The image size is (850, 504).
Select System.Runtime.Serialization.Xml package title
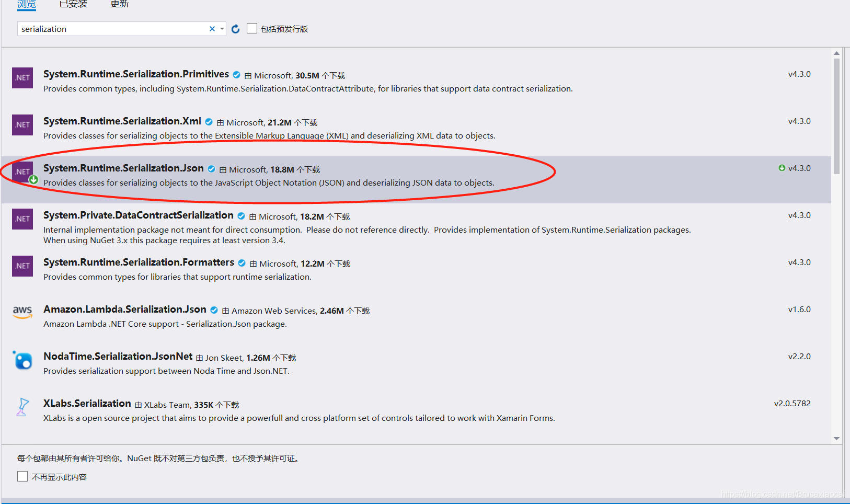(122, 121)
